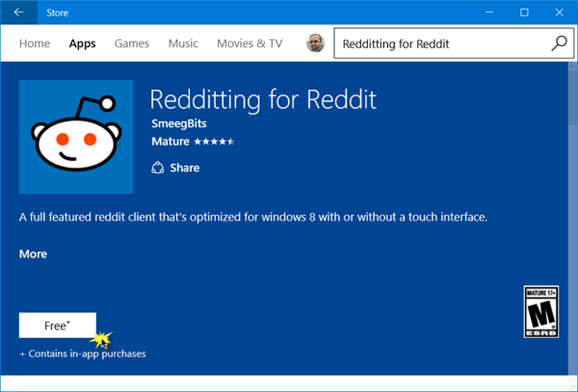The image size is (578, 392).
Task: Click the Reddit alien app logo
Action: click(x=76, y=137)
